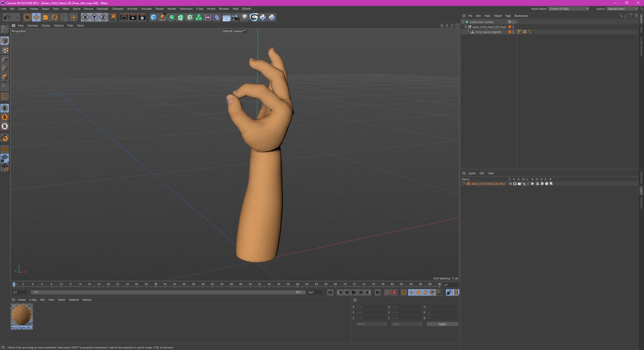
Task: Click the Apply button in coordinates
Action: [442, 324]
